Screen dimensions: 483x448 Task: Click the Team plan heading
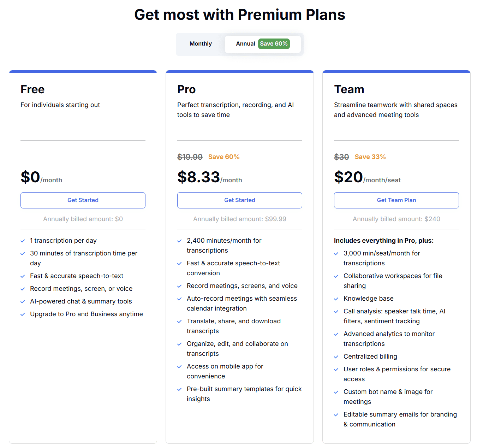349,89
